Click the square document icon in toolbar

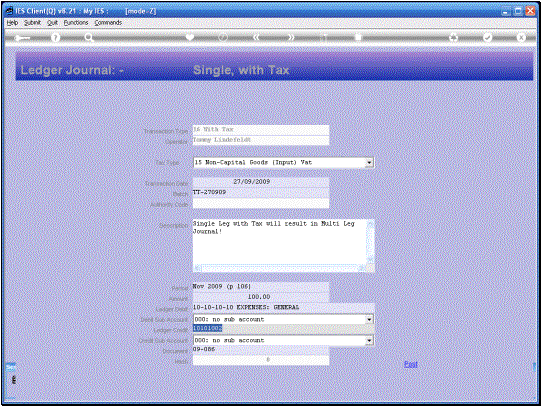(358, 37)
